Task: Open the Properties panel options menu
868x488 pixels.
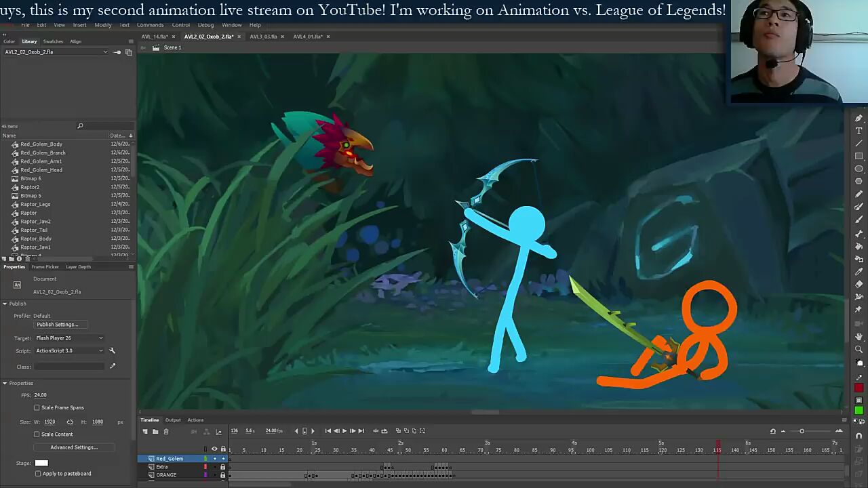Action: [x=131, y=267]
